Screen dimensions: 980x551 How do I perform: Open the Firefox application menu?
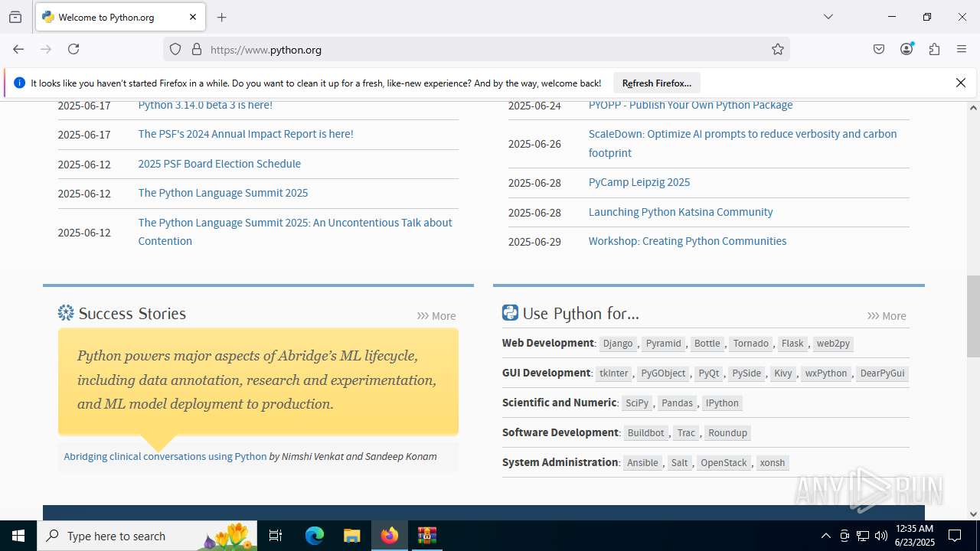962,49
